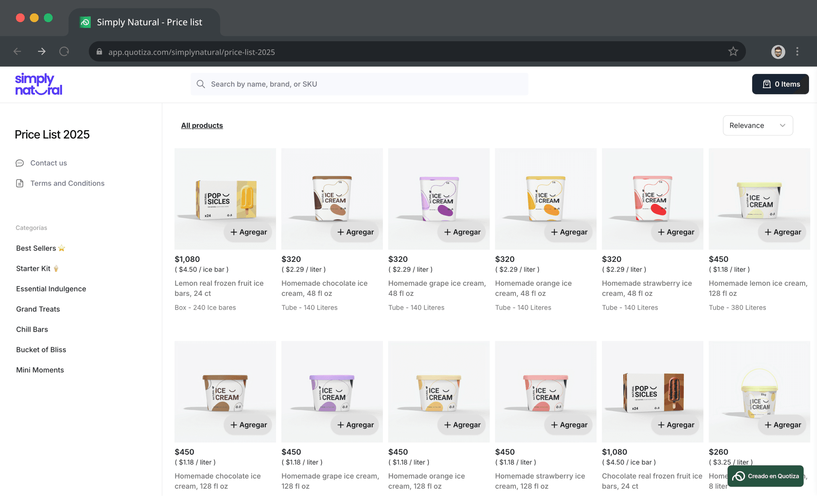Open the grape ice cream 48 fl oz image

coord(439,199)
